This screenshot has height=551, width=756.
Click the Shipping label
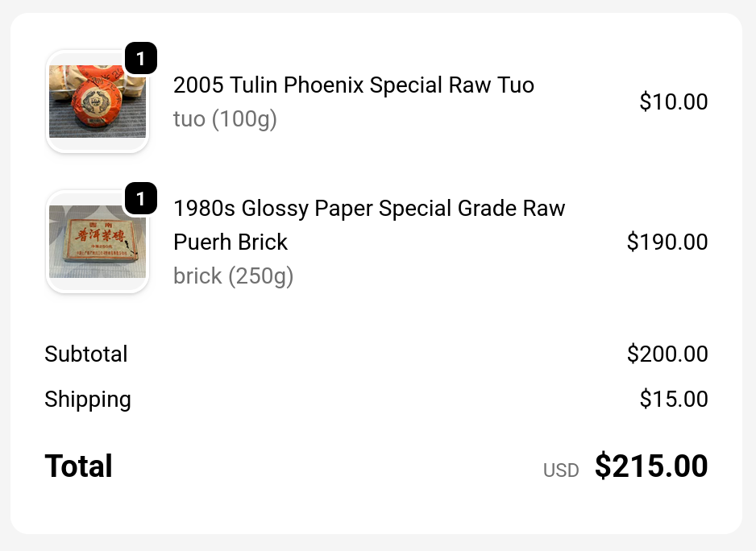(x=88, y=400)
